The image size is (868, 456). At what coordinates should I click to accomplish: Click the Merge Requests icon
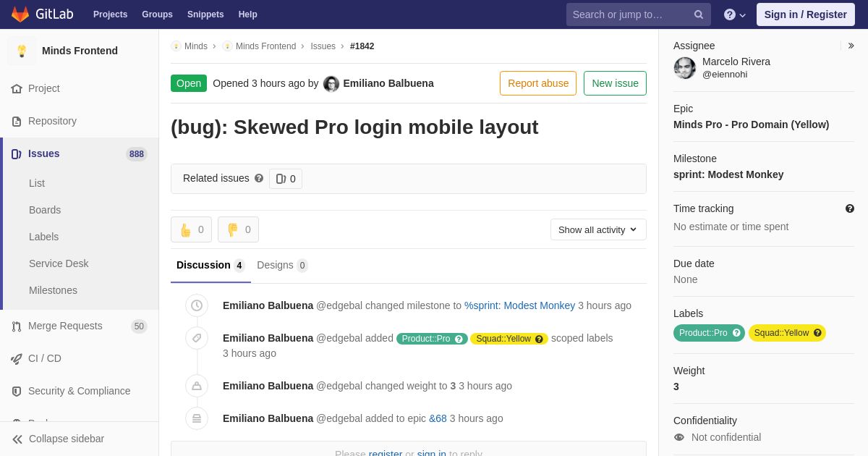pos(17,326)
